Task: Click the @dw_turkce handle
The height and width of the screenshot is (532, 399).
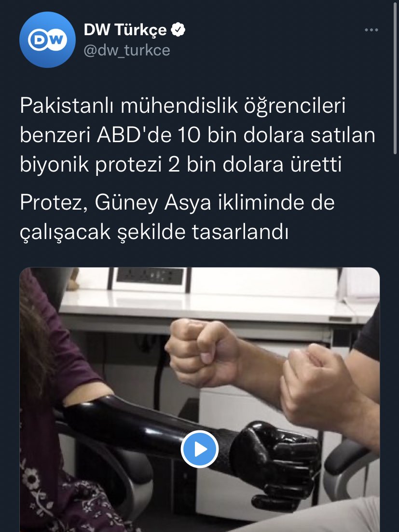Action: [x=127, y=50]
